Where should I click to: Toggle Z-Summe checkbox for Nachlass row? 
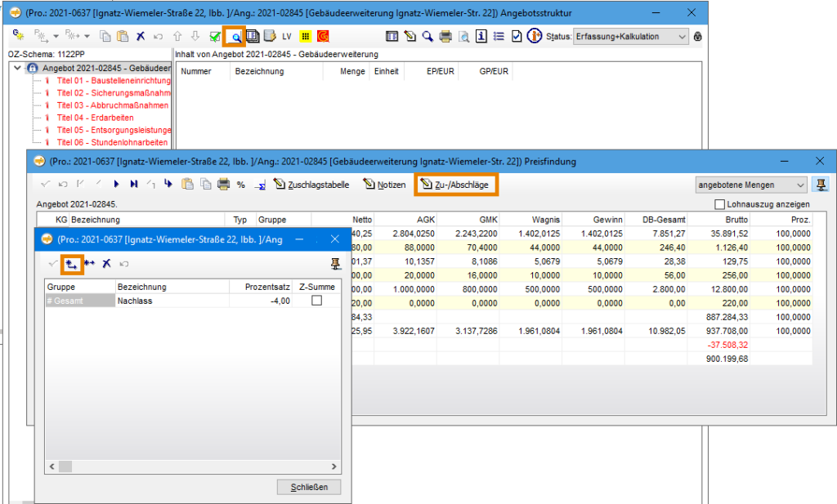click(x=316, y=301)
